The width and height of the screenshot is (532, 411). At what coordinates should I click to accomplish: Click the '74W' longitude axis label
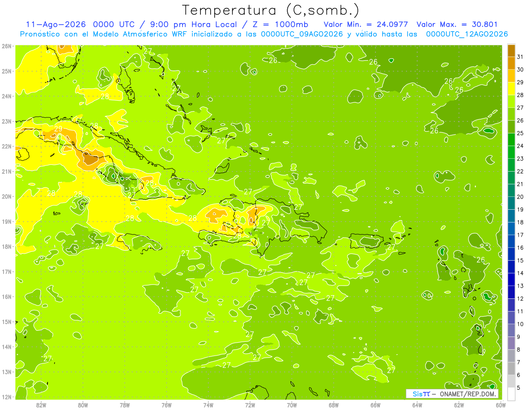click(208, 405)
